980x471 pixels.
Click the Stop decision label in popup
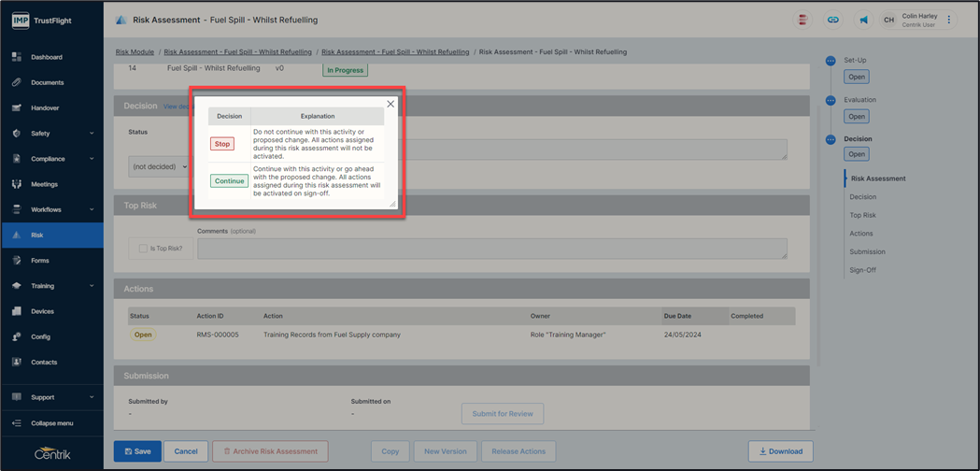point(222,144)
